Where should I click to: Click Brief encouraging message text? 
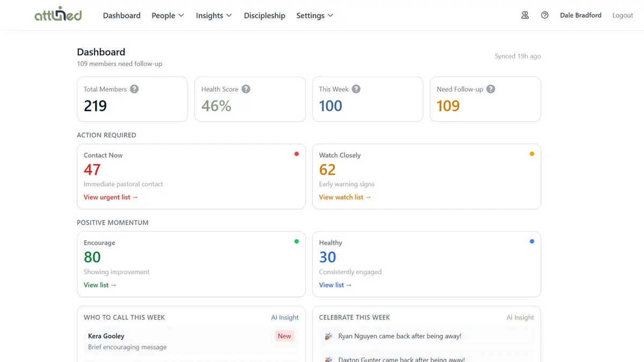tap(127, 347)
